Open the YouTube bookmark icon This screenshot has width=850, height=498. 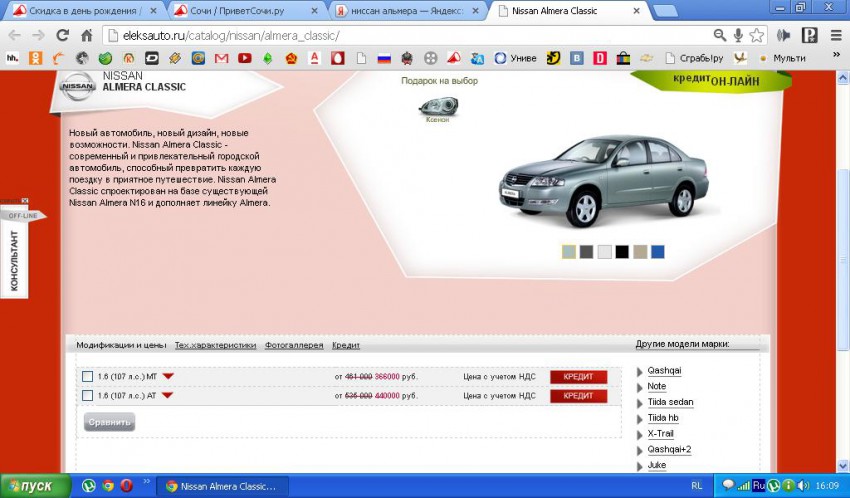[x=244, y=58]
